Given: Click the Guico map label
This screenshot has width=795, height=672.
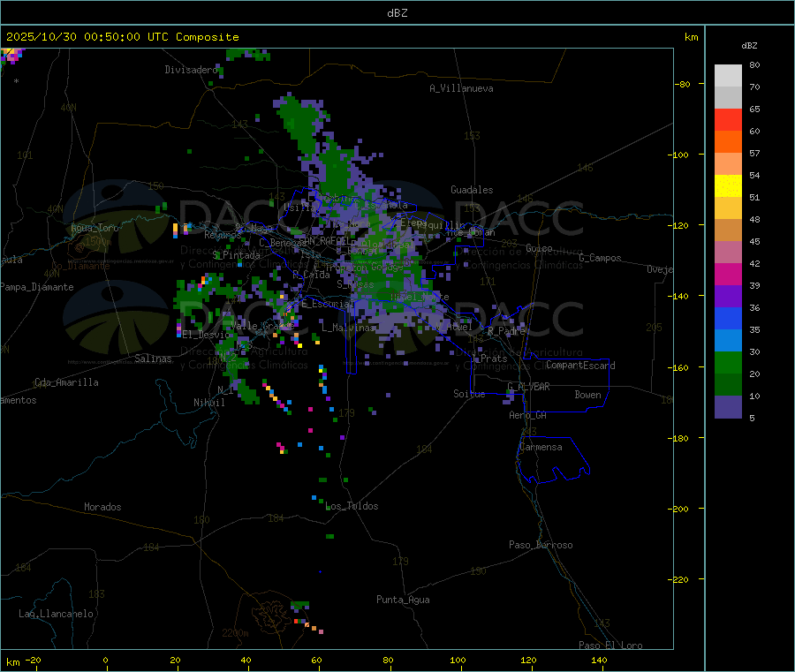Looking at the screenshot, I should [539, 248].
